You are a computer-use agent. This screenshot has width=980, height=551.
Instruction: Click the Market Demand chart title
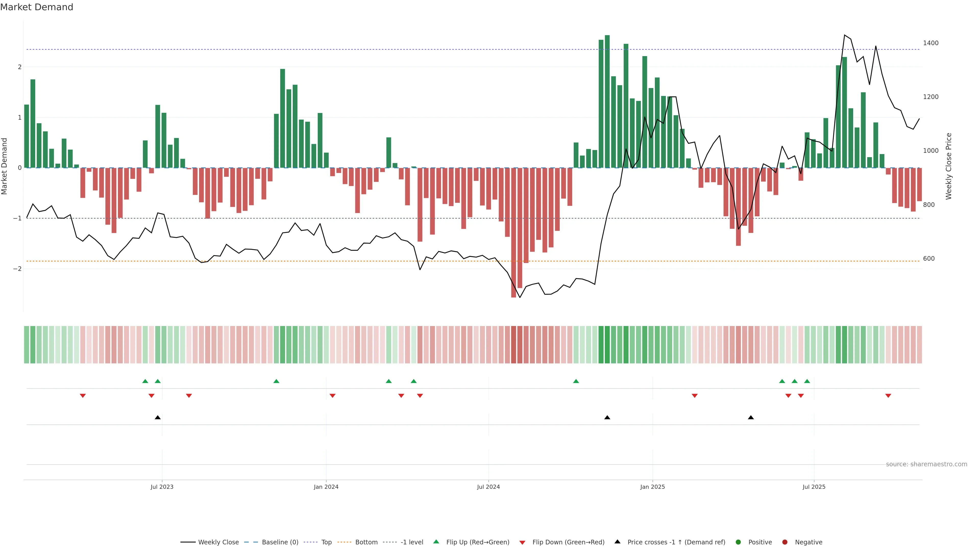(x=36, y=7)
